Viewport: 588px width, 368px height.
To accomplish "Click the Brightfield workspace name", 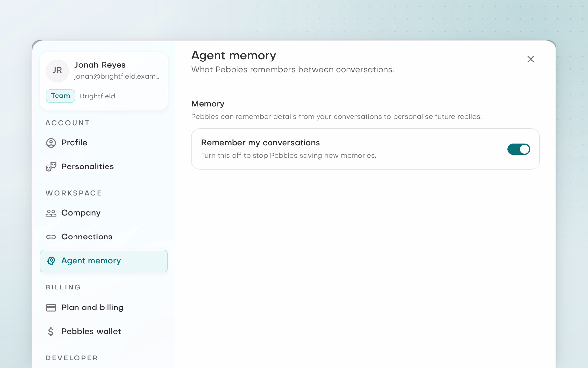I will coord(98,96).
